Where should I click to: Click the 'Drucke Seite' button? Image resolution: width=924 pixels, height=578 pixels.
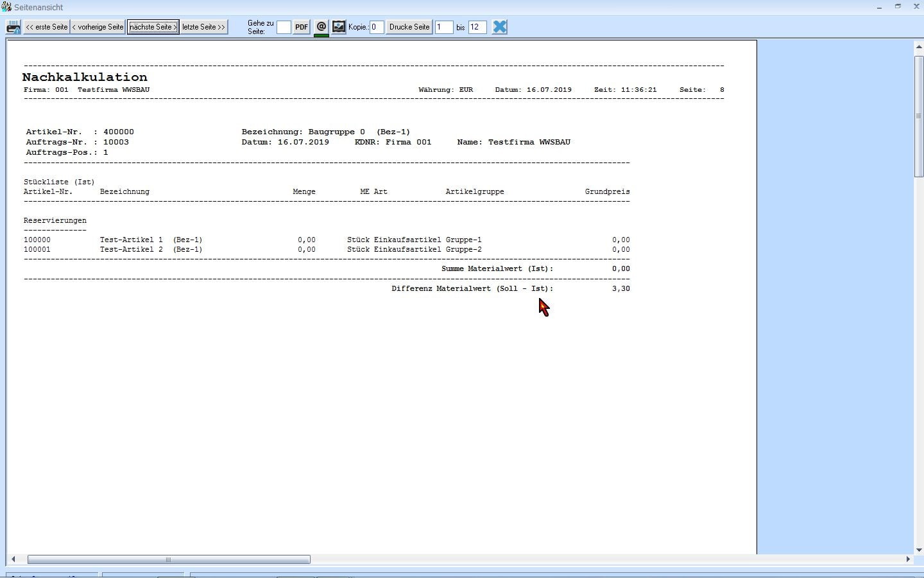[x=409, y=27]
